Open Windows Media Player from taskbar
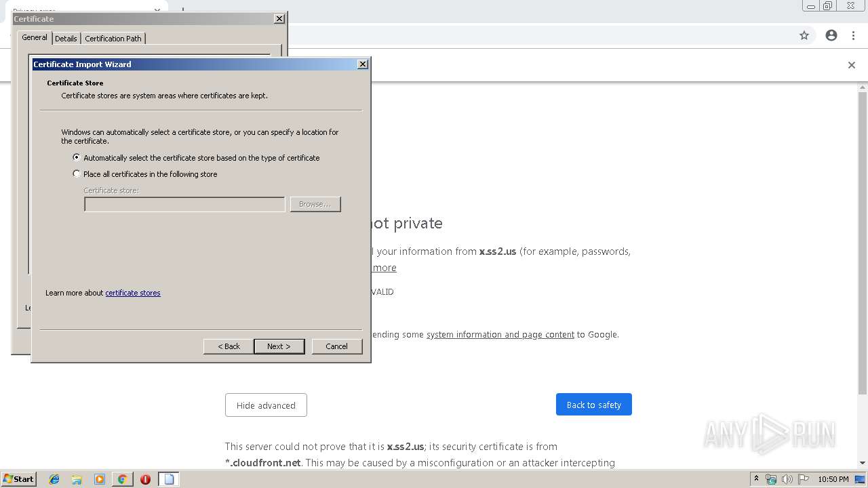868x488 pixels. pos(100,479)
